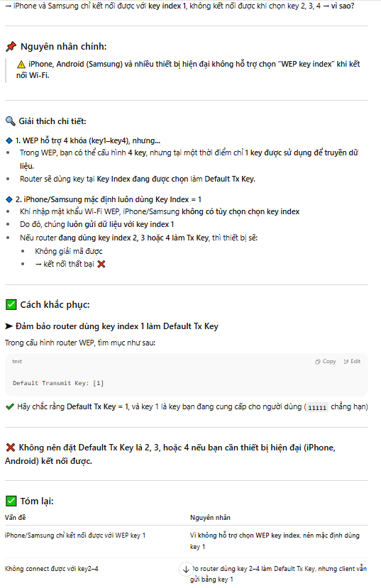This screenshot has width=381, height=588.
Task: Click the Nguyên nhân table column header
Action: (x=210, y=518)
